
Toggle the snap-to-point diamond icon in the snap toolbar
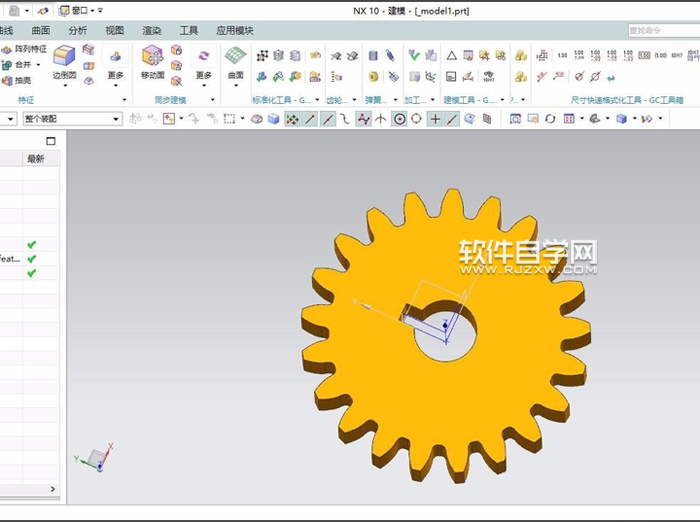point(292,119)
